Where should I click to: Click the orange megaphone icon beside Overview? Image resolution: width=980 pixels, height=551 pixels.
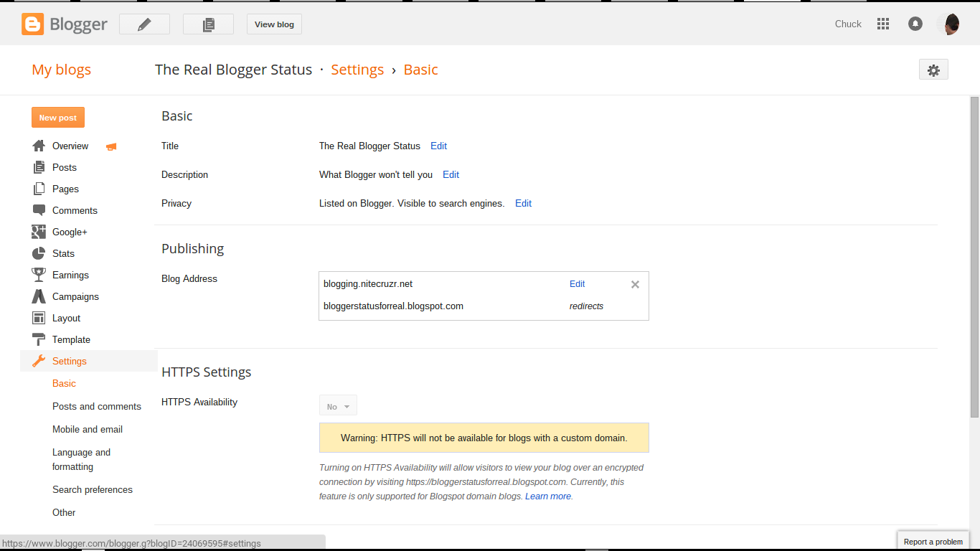pyautogui.click(x=111, y=146)
